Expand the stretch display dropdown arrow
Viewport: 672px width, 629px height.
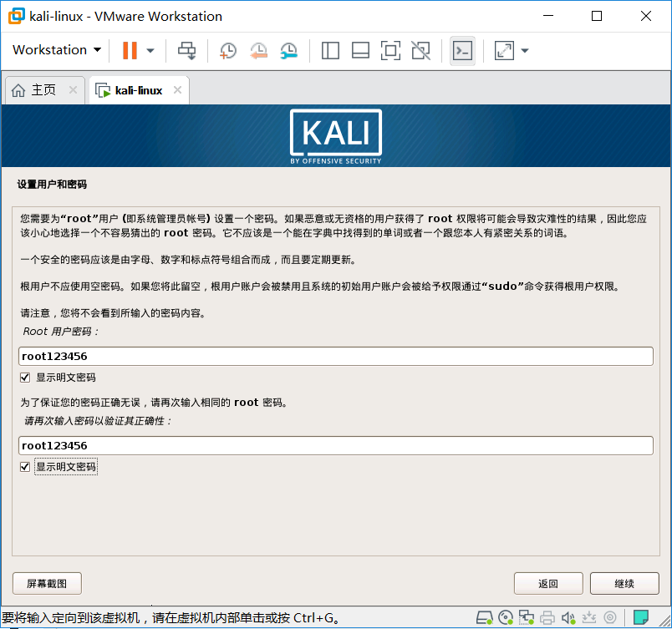[525, 50]
